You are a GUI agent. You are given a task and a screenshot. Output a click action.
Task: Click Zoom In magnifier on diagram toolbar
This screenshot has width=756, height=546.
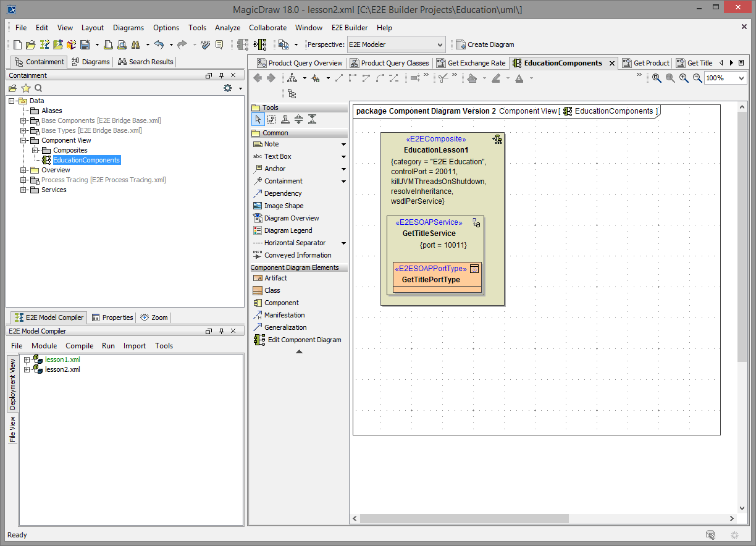[x=684, y=78]
